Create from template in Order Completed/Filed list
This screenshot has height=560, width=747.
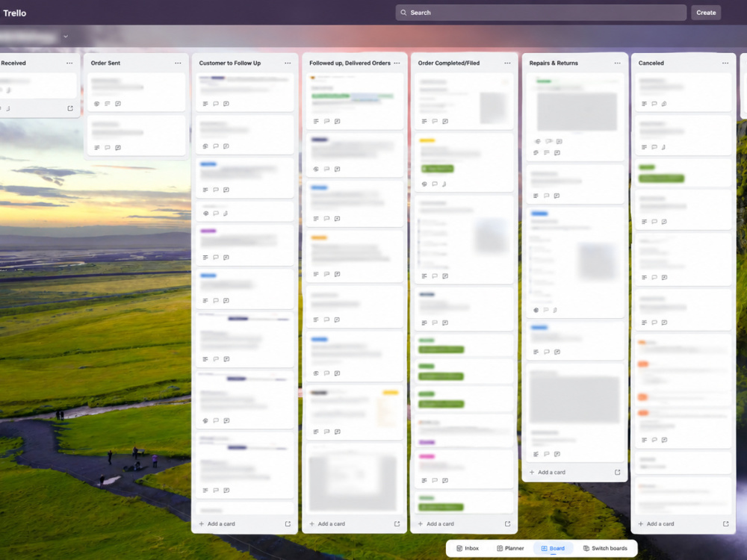tap(507, 524)
